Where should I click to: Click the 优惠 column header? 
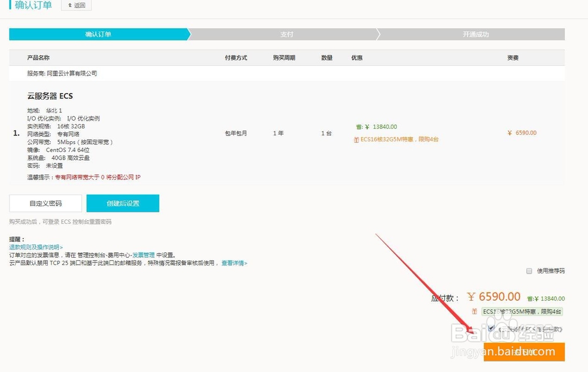point(357,58)
